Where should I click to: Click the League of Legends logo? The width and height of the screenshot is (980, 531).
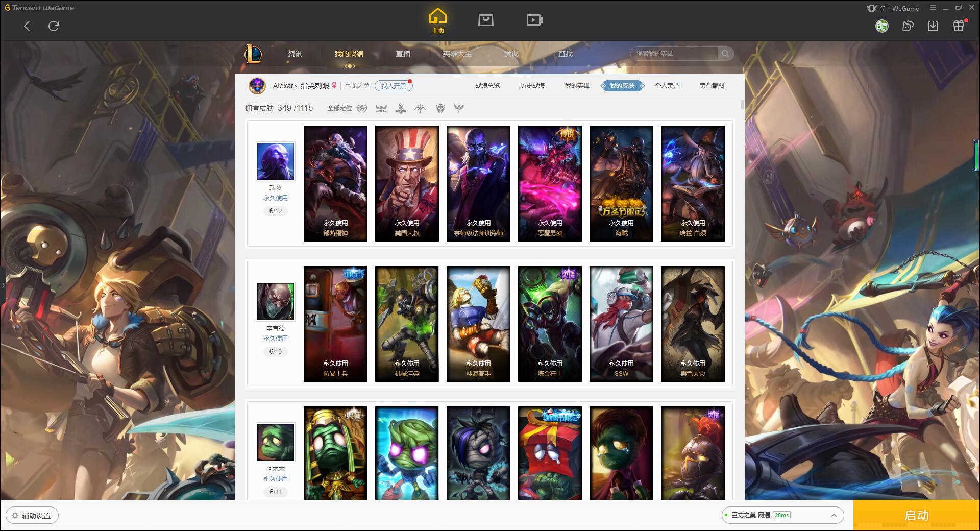253,54
